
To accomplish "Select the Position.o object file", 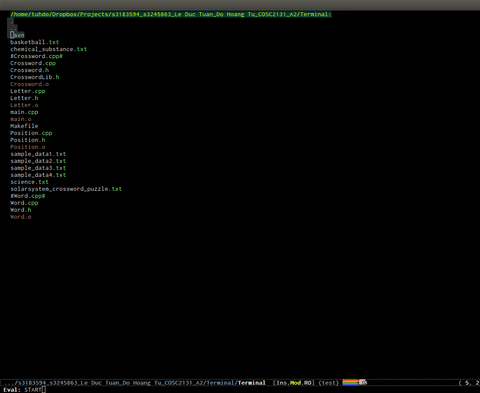I will pyautogui.click(x=28, y=147).
